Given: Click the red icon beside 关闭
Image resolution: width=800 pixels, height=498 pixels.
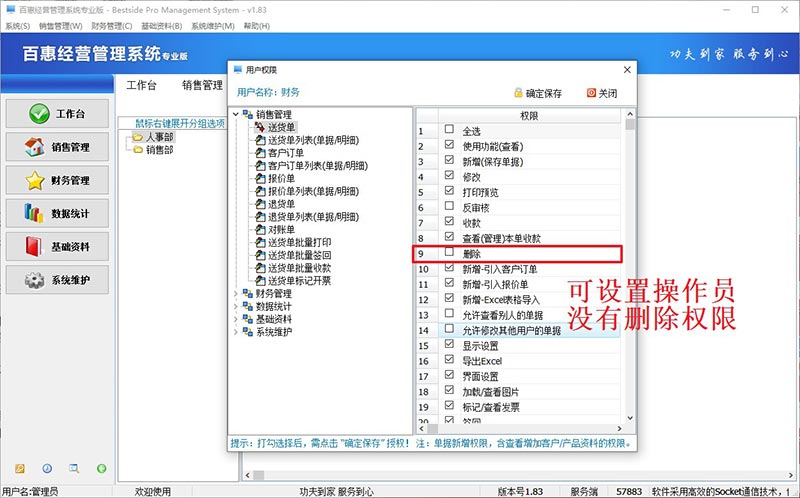Looking at the screenshot, I should pyautogui.click(x=590, y=93).
